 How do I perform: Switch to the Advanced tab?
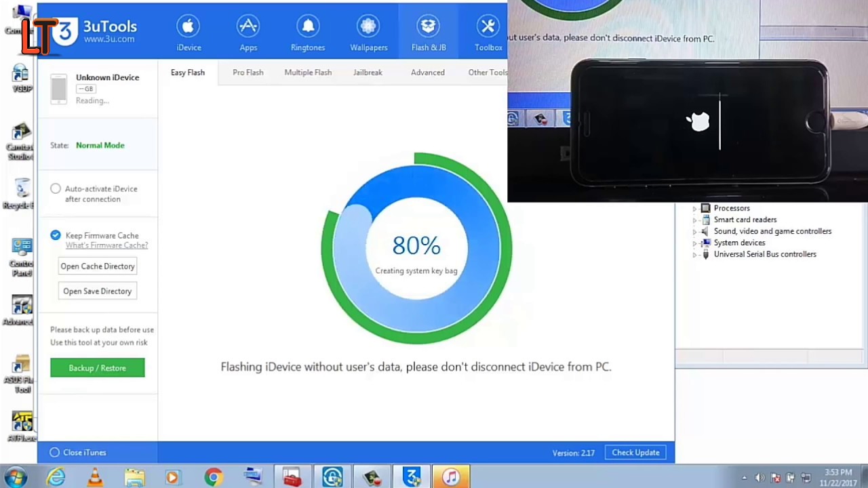point(428,73)
